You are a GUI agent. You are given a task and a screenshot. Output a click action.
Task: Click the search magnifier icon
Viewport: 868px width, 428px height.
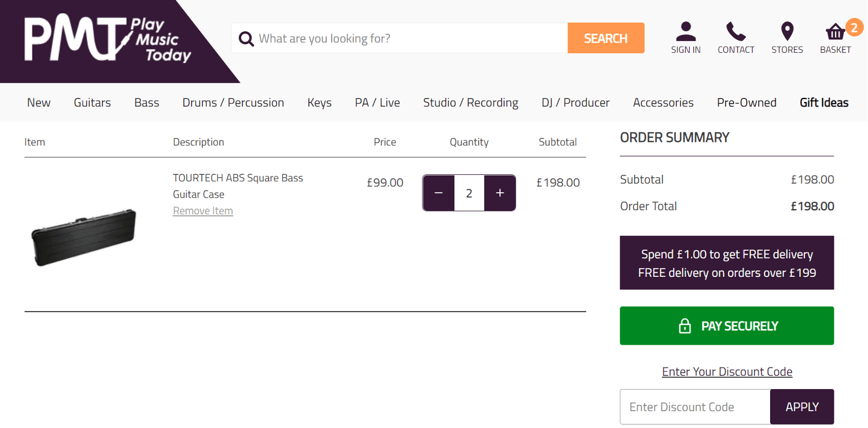tap(246, 38)
